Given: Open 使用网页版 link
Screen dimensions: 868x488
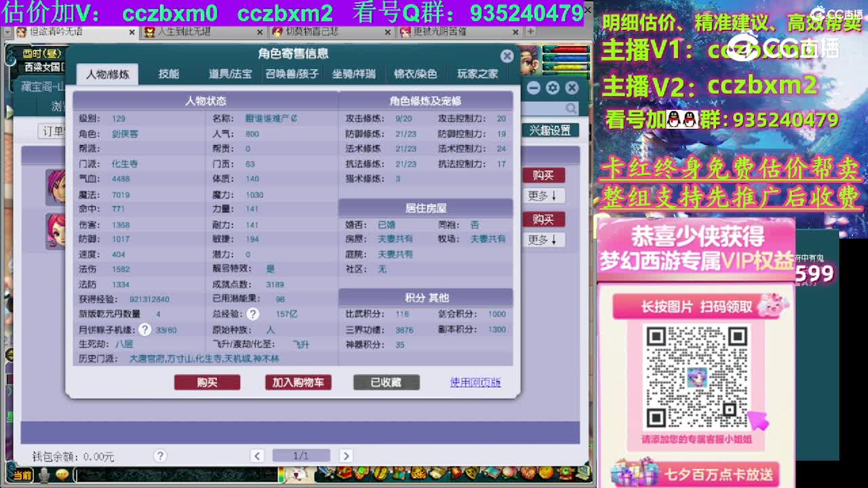Looking at the screenshot, I should 475,382.
